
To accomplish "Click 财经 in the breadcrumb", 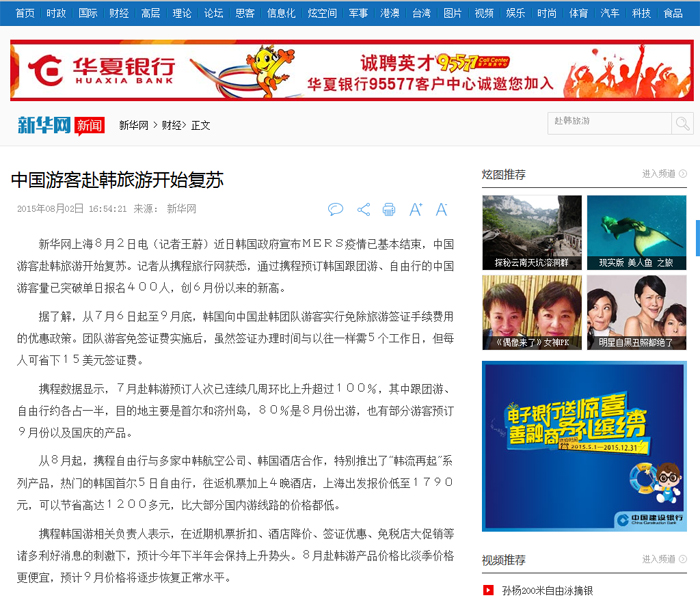I will (171, 125).
